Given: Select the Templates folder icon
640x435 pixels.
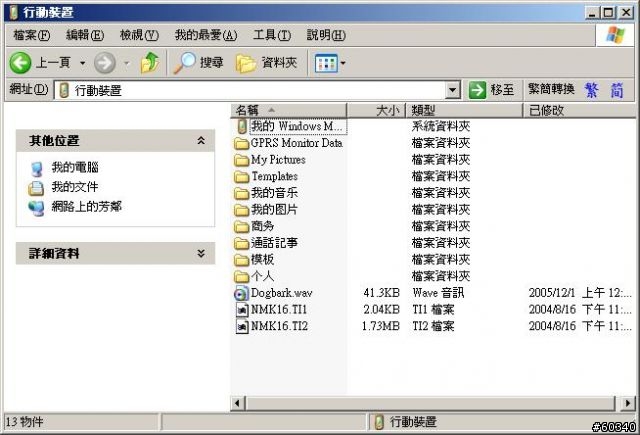Looking at the screenshot, I should pos(242,177).
